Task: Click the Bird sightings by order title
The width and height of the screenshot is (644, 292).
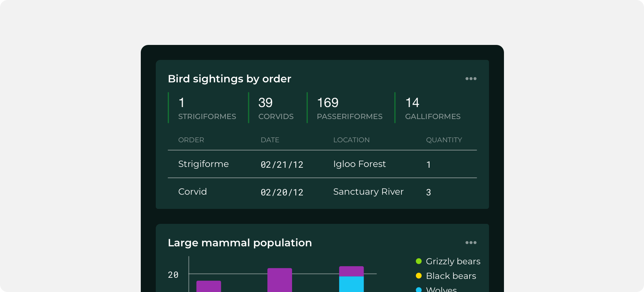Action: (x=230, y=79)
